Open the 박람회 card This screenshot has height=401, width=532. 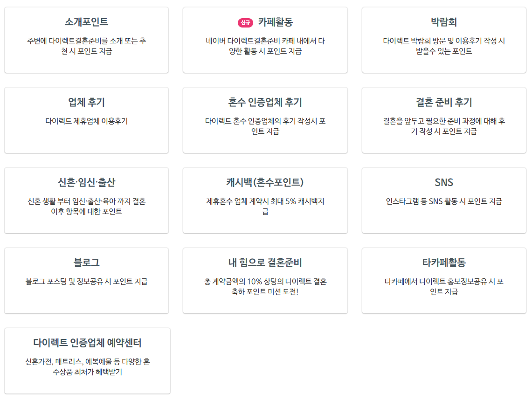click(444, 39)
